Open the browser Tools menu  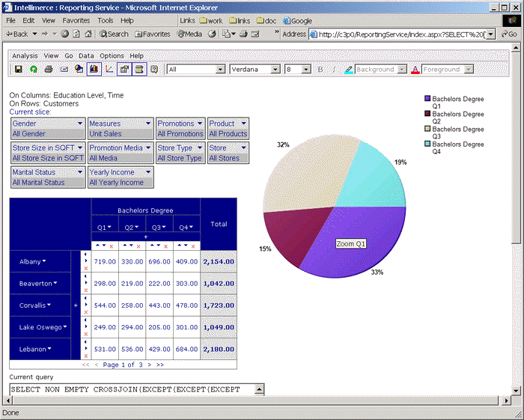(106, 20)
